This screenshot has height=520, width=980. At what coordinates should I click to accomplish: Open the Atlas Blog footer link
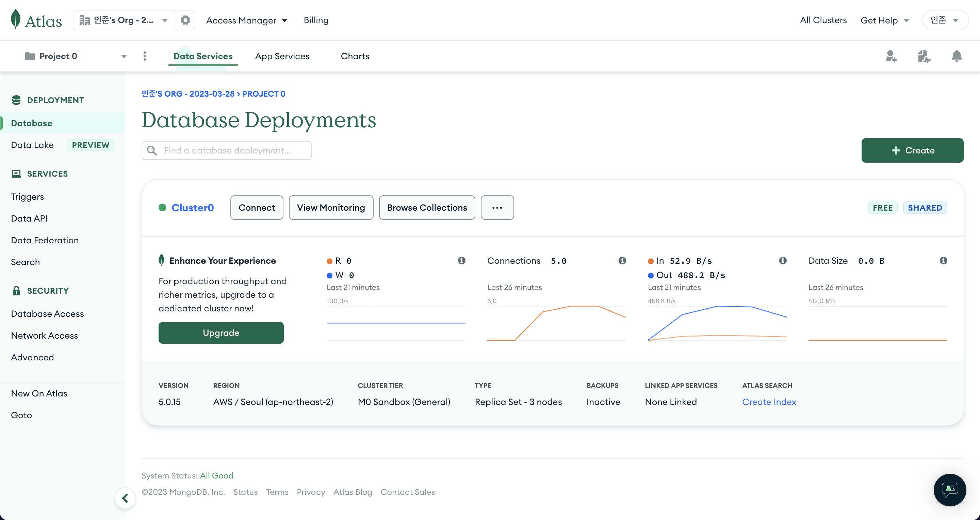coord(353,492)
